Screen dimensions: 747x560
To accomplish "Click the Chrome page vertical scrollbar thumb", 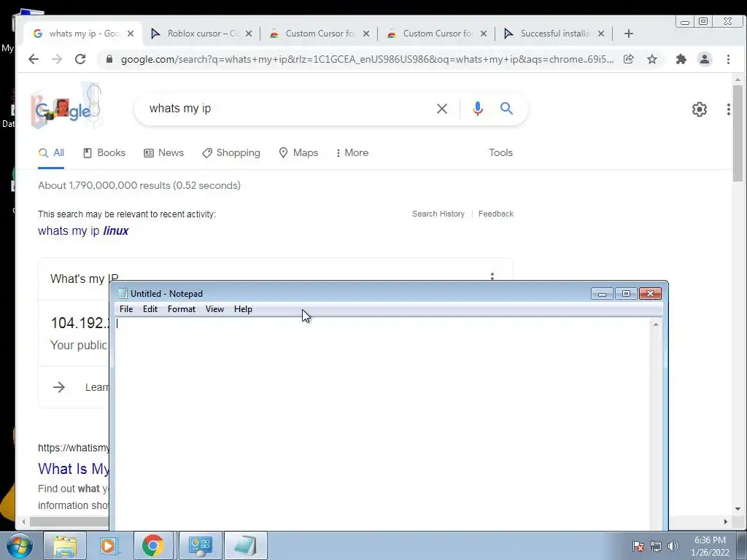I will click(738, 133).
